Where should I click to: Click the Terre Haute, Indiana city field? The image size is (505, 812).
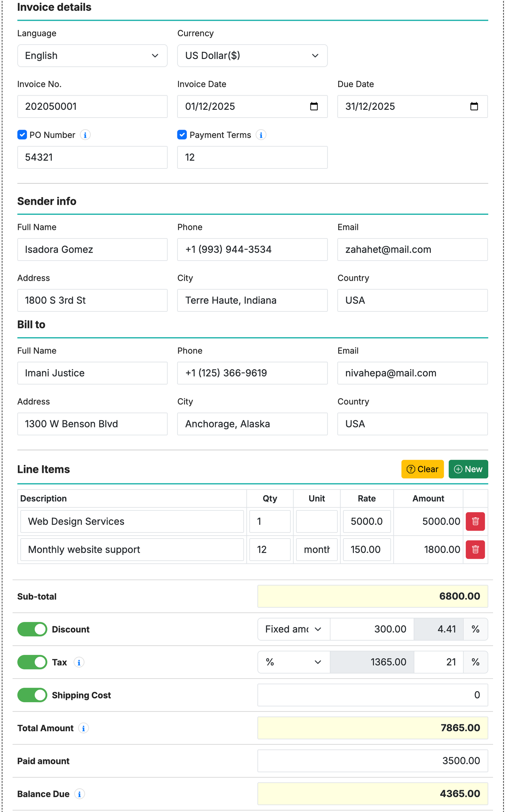(x=252, y=300)
